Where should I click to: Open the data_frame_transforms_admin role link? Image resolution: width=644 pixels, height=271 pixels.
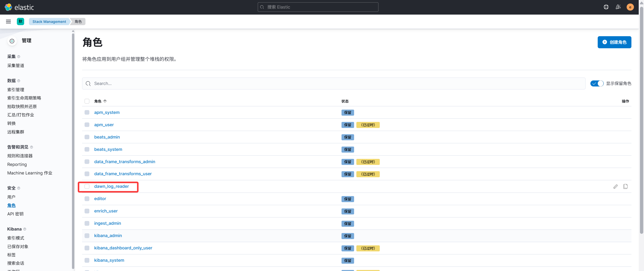pyautogui.click(x=125, y=162)
